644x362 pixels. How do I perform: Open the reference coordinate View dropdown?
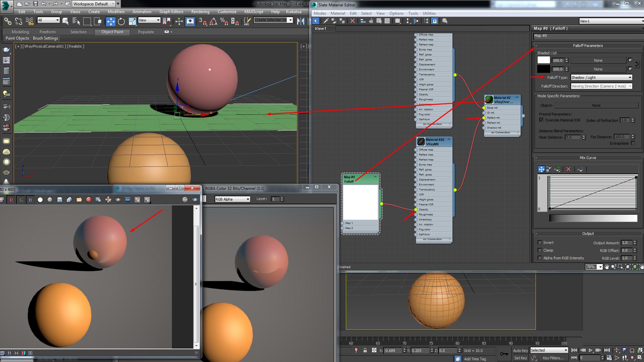(x=149, y=20)
